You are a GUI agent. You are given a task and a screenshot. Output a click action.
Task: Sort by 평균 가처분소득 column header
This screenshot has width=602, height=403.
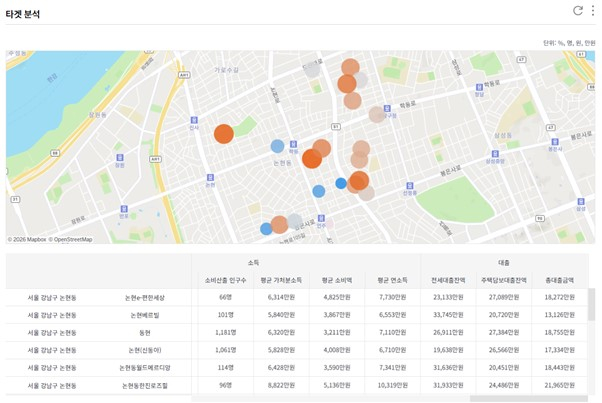pos(280,280)
